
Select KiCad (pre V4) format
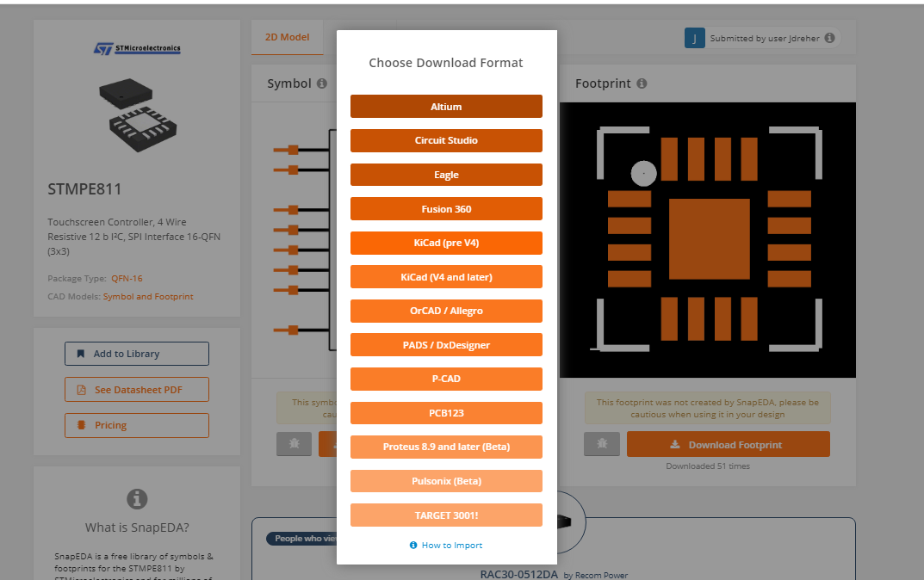(446, 243)
